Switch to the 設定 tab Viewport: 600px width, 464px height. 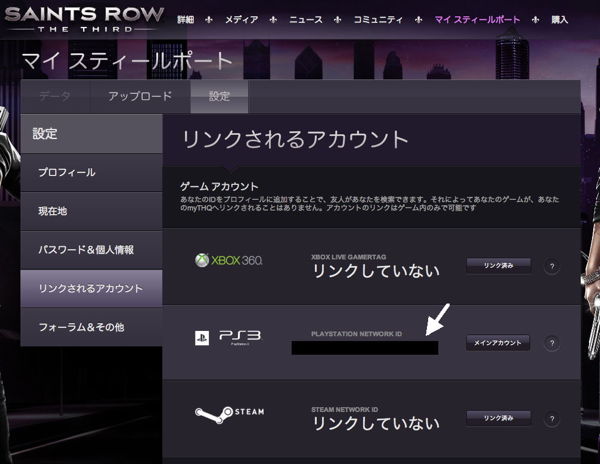tap(219, 96)
